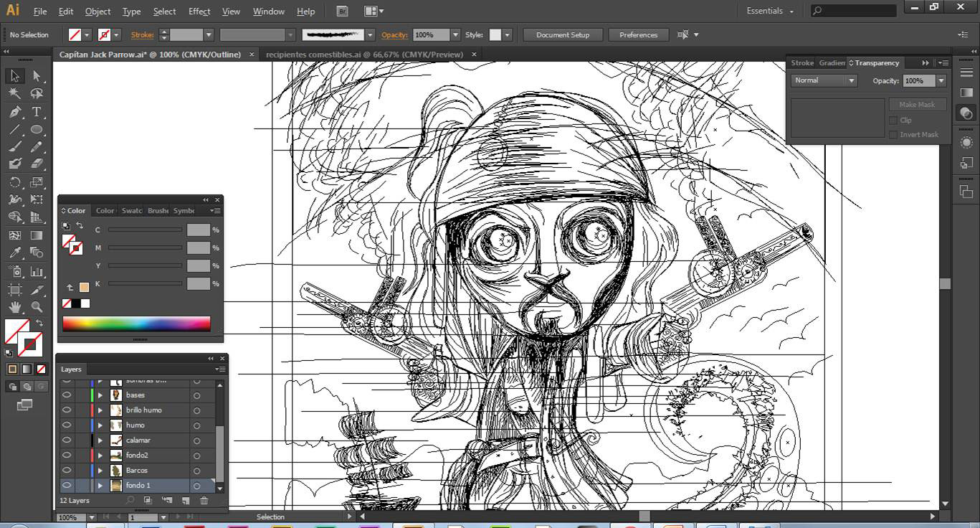Select the Blob Brush tool
Viewport: 980px width, 528px height.
[14, 164]
